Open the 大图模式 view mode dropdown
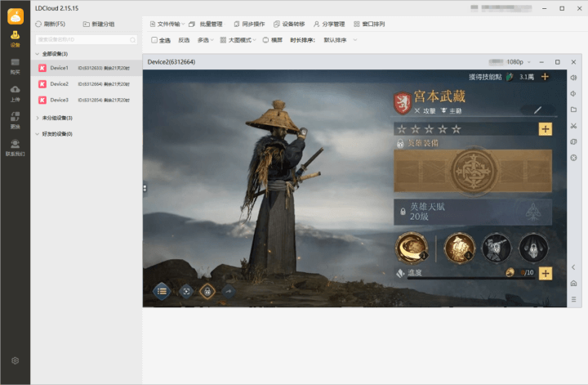The width and height of the screenshot is (588, 385). [x=238, y=40]
